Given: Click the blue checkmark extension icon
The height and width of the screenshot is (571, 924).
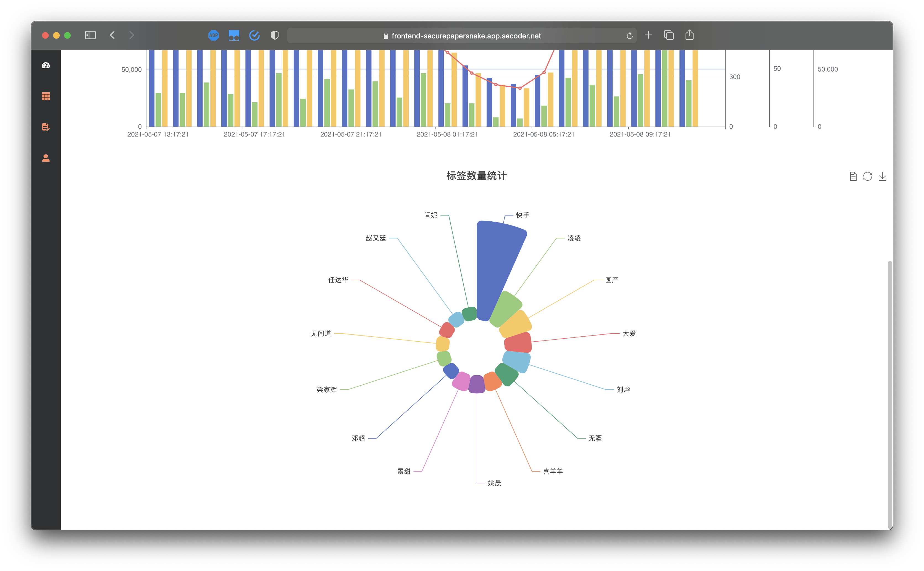Looking at the screenshot, I should [x=254, y=35].
